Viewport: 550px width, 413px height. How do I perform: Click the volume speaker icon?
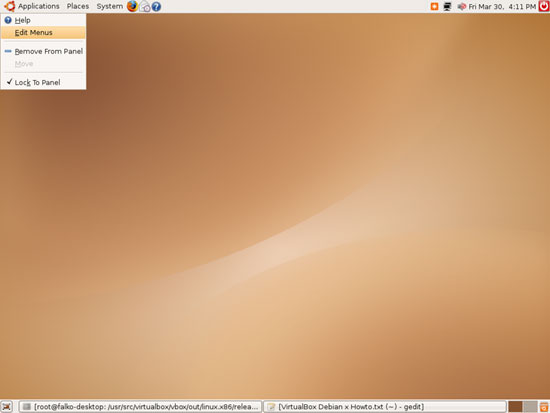click(462, 6)
